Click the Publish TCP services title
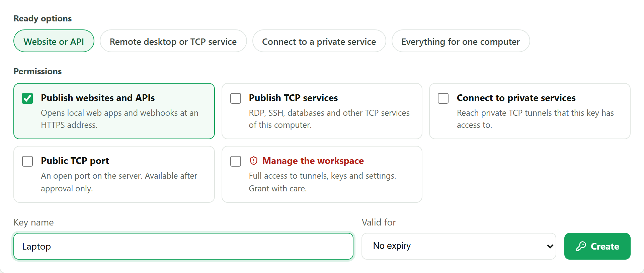644x273 pixels. pos(293,98)
